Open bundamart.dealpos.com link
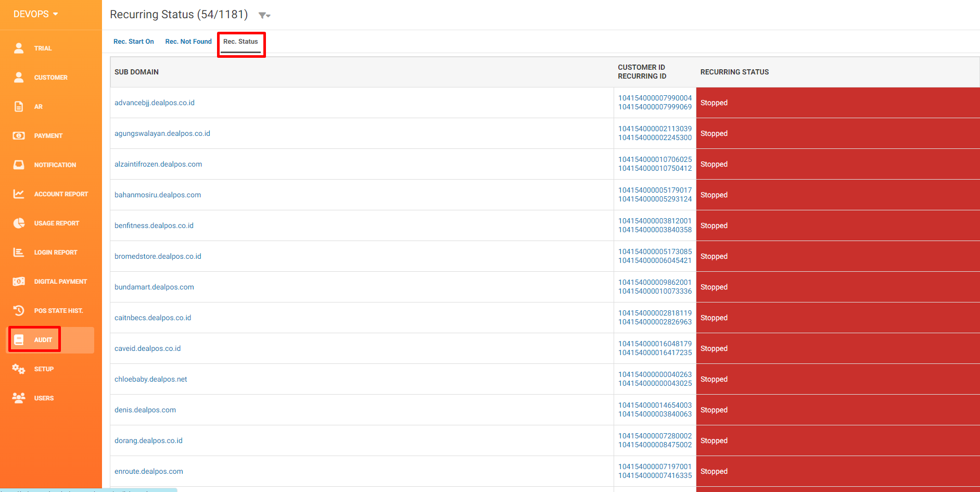 coord(154,287)
